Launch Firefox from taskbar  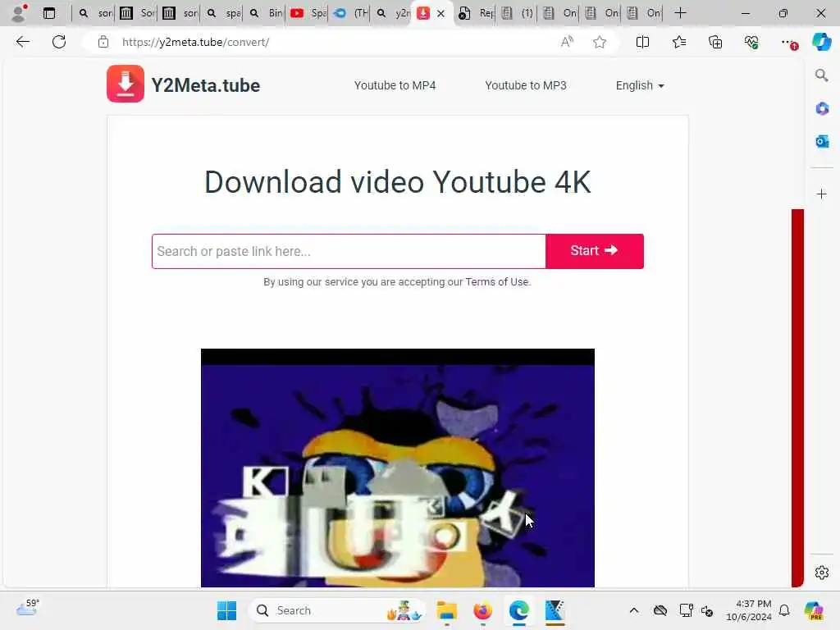[x=482, y=610]
